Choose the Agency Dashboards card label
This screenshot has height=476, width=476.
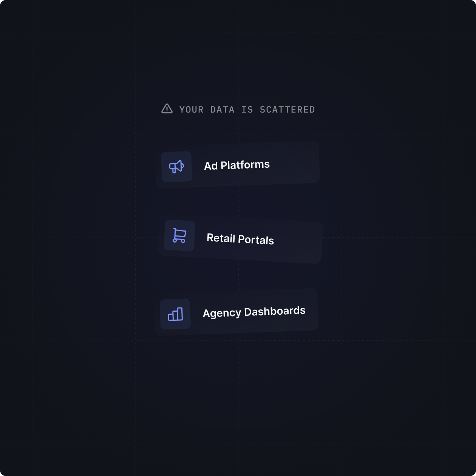[254, 312]
